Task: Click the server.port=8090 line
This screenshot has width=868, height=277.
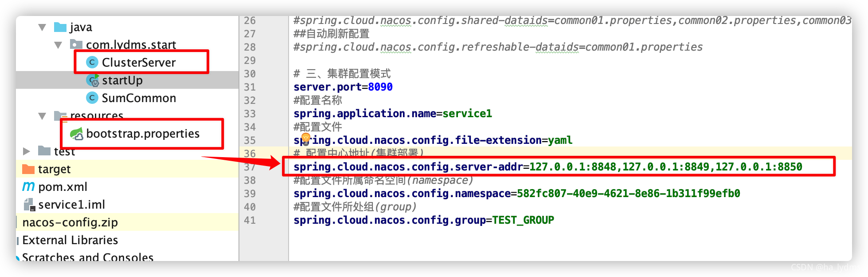Action: coord(343,87)
